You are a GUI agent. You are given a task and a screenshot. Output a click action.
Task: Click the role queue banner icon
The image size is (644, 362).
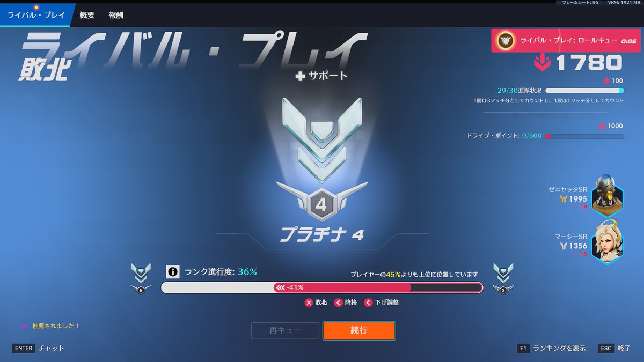tap(504, 41)
